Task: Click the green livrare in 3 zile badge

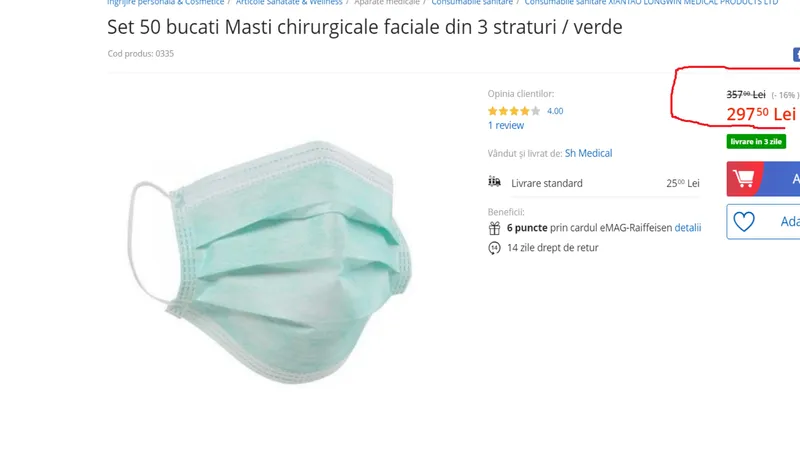Action: 756,141
